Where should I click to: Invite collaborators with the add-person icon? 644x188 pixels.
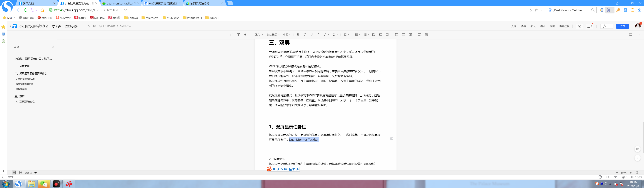pos(606,26)
